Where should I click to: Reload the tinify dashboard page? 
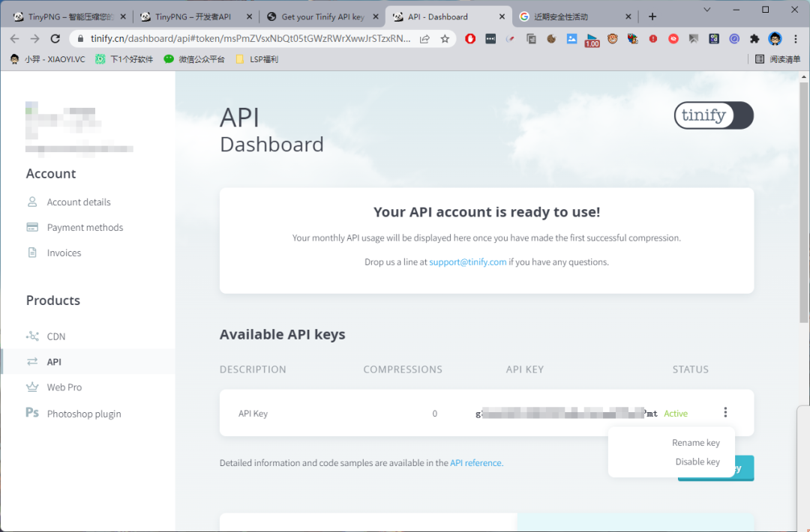[55, 39]
